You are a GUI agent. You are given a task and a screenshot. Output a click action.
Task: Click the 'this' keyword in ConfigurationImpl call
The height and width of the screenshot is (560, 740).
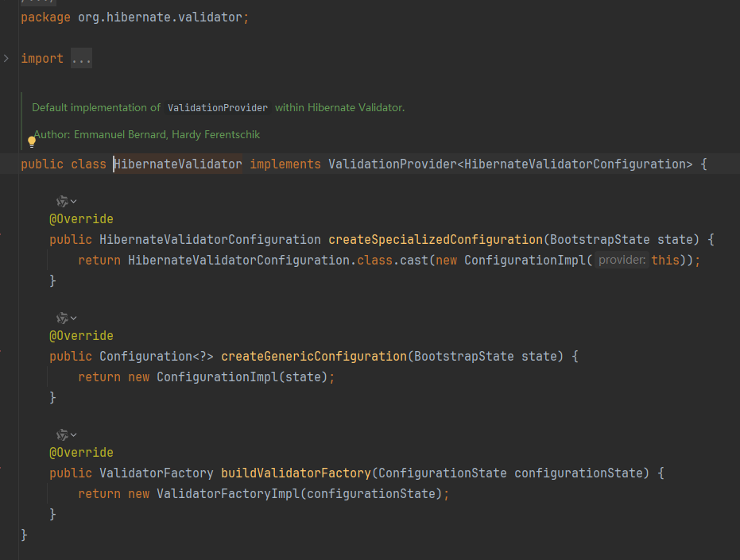[x=665, y=260]
